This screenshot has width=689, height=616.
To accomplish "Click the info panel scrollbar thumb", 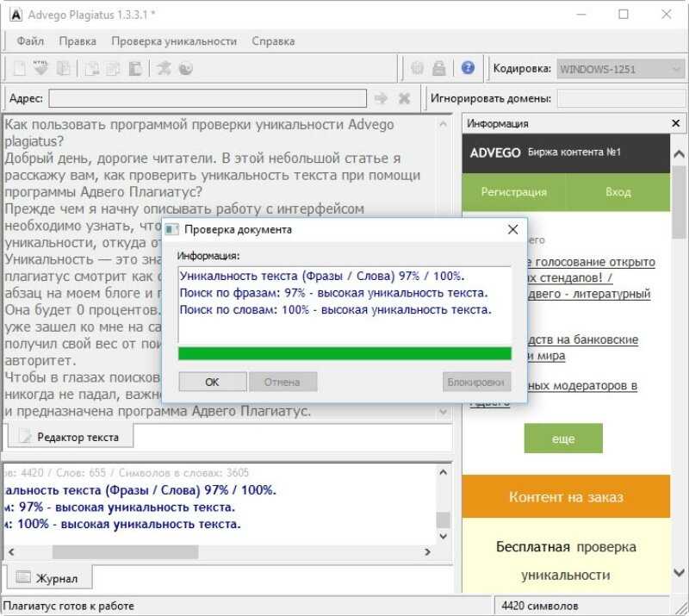I will coord(679,202).
